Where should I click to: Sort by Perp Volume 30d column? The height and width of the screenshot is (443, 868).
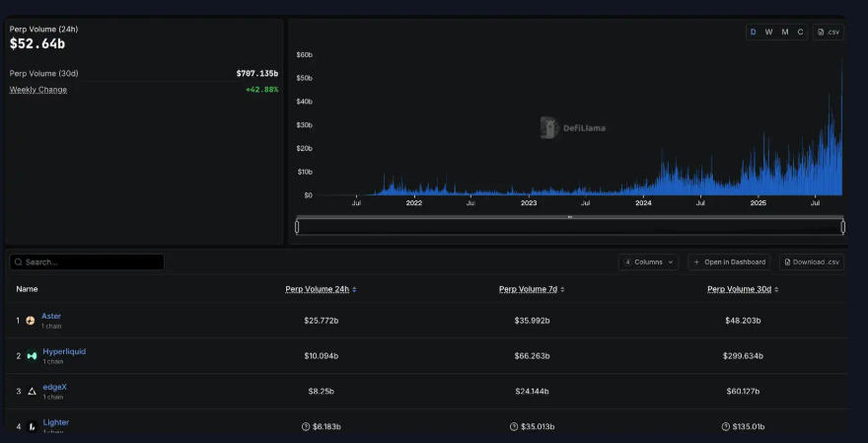(x=743, y=289)
